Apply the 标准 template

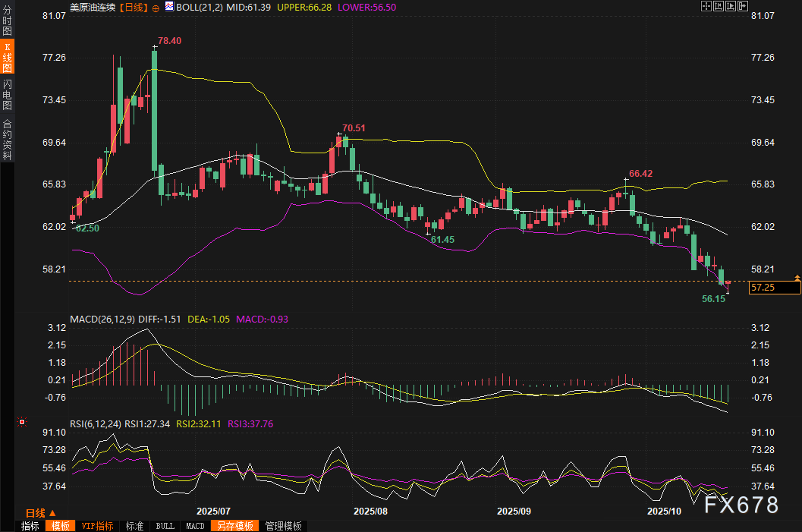click(x=134, y=526)
